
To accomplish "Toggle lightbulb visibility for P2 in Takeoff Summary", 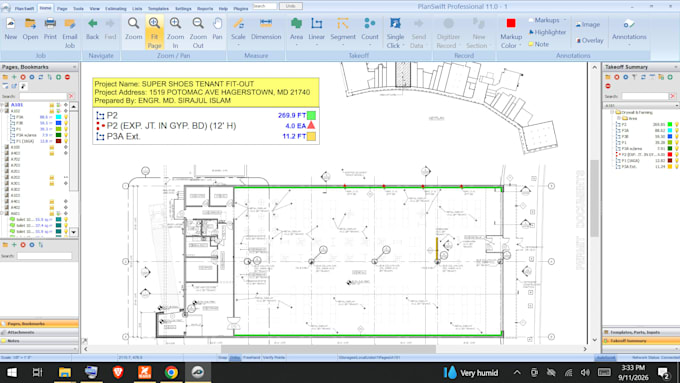I will [x=677, y=124].
